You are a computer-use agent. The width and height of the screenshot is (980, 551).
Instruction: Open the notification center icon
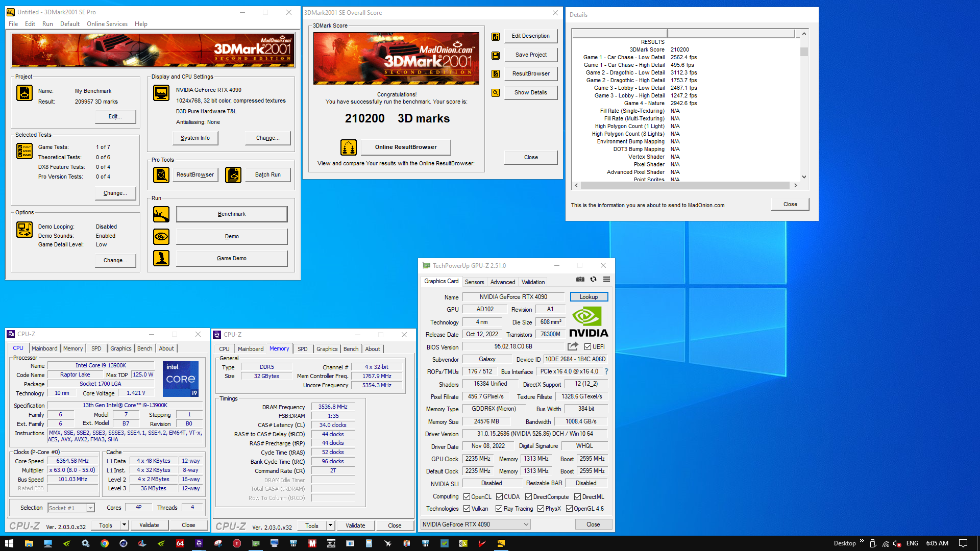(963, 543)
